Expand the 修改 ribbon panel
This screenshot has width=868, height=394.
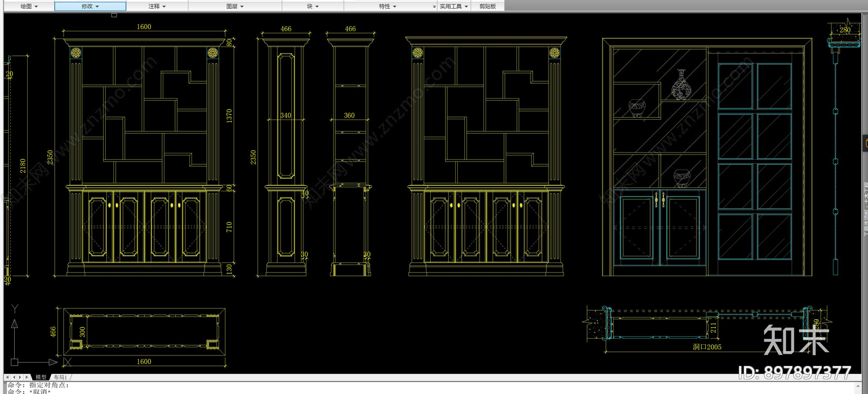(90, 6)
